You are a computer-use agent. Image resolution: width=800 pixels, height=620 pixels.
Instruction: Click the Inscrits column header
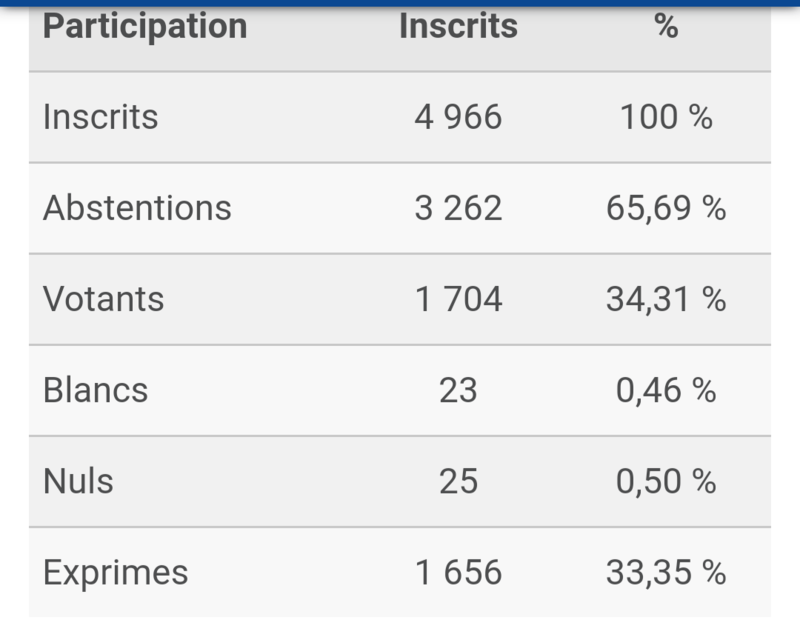point(458,26)
